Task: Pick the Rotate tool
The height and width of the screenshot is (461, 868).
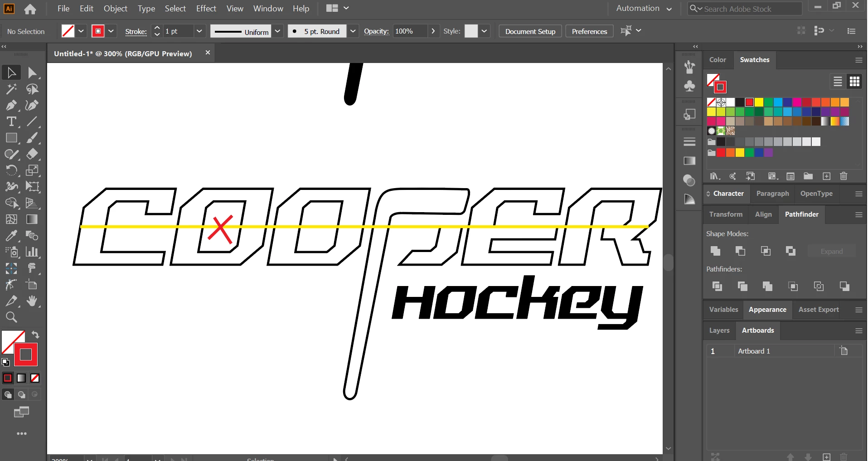Action: click(x=11, y=170)
